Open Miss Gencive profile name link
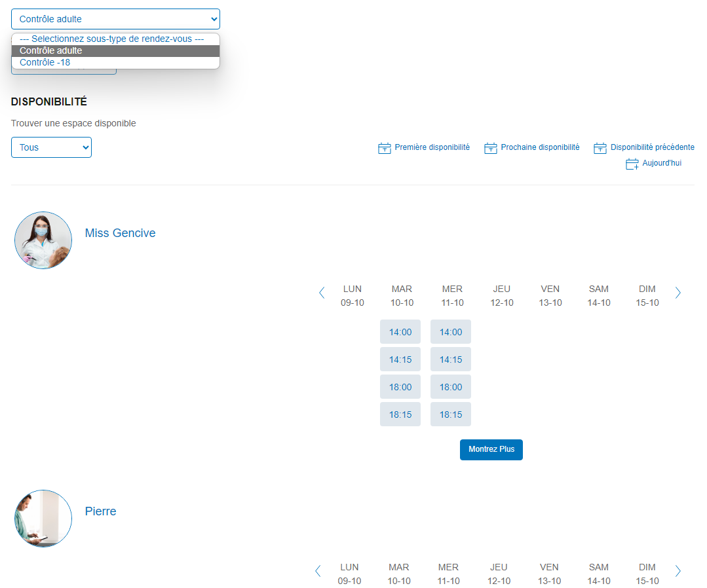707x588 pixels. pos(121,233)
